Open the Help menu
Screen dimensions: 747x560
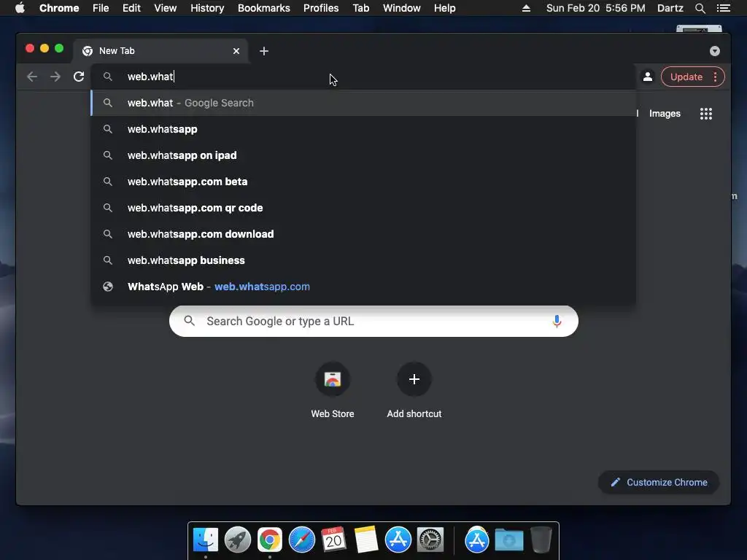coord(444,8)
